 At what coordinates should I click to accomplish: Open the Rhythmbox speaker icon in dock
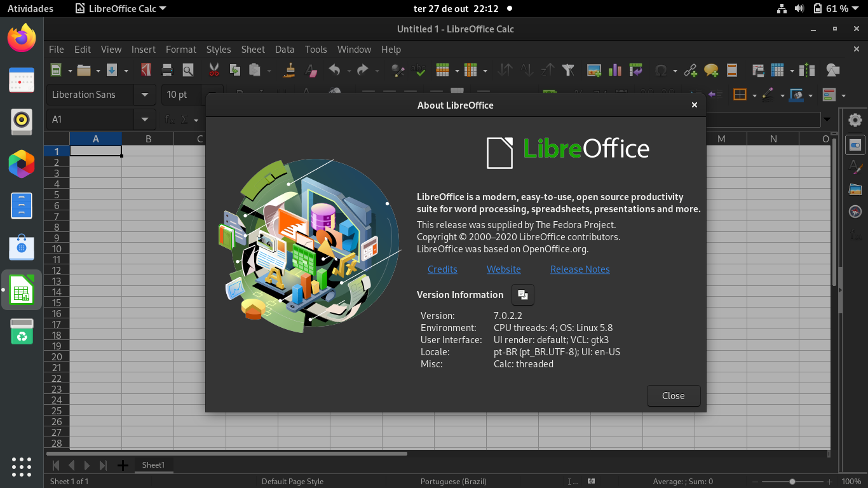[x=22, y=121]
